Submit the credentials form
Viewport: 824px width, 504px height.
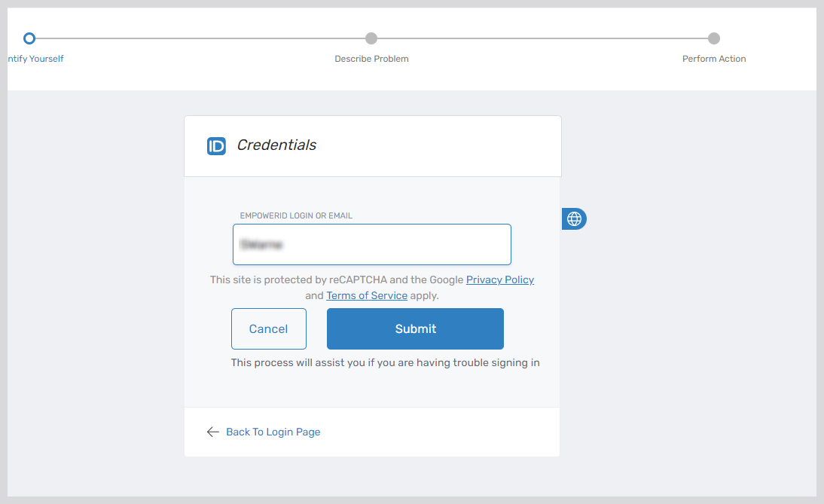415,328
